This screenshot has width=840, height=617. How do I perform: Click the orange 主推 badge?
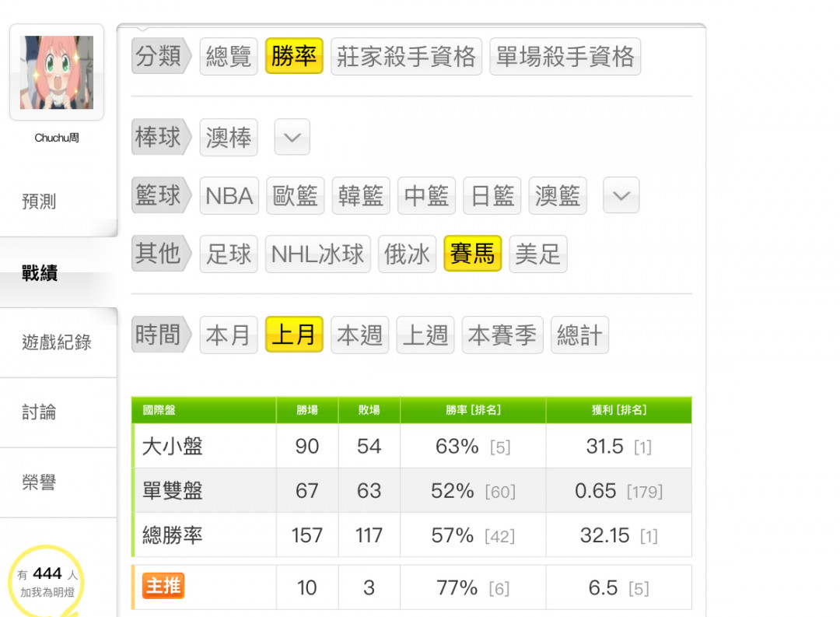click(163, 586)
